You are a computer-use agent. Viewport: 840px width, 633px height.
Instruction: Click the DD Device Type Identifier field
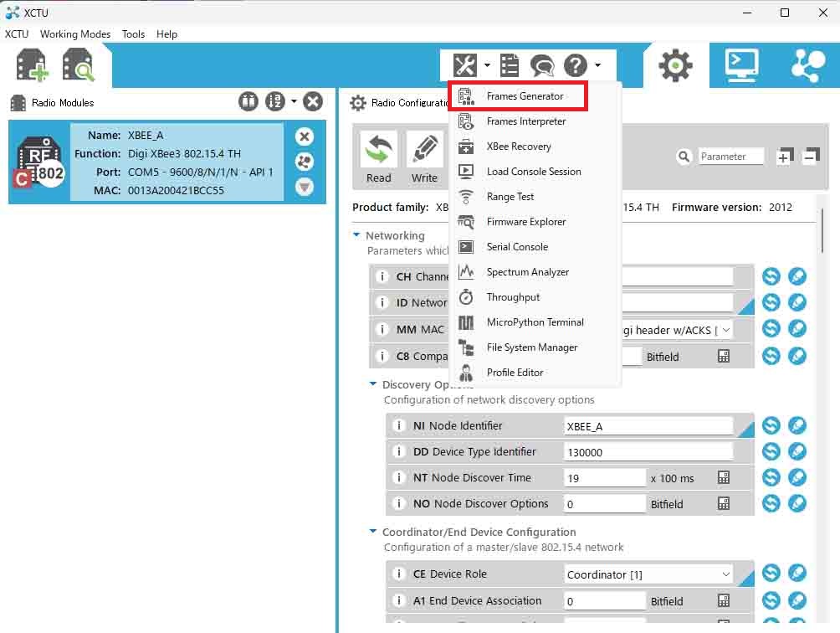[x=648, y=452]
